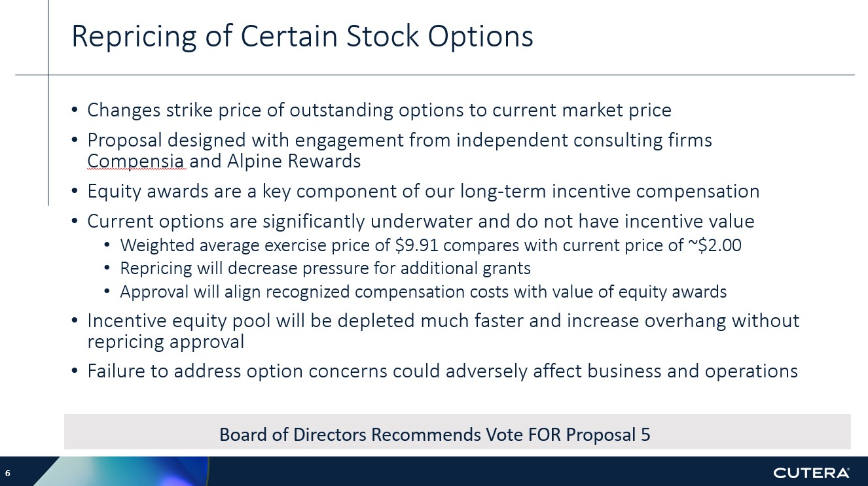Click the "repricing approval" continuation line
The width and height of the screenshot is (868, 486).
[x=166, y=341]
